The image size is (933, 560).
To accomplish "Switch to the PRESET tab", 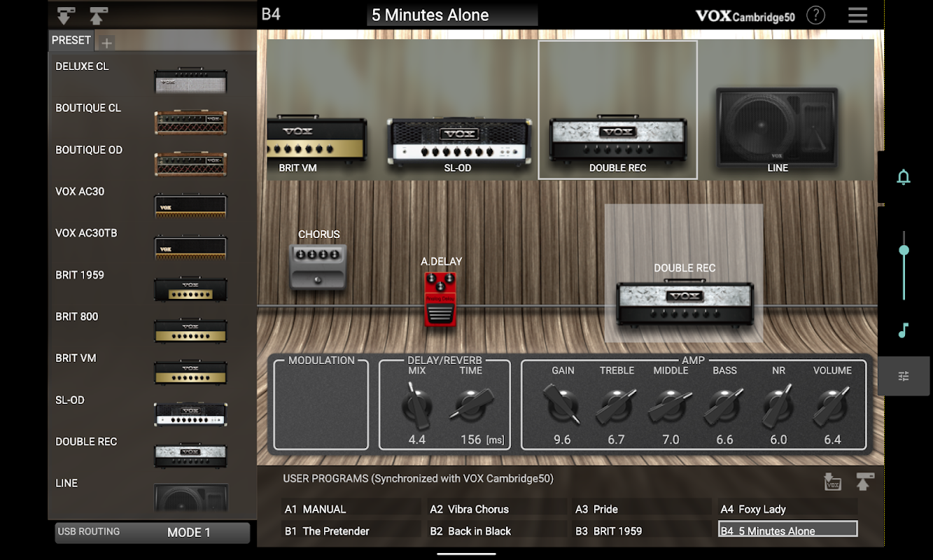I will (71, 41).
